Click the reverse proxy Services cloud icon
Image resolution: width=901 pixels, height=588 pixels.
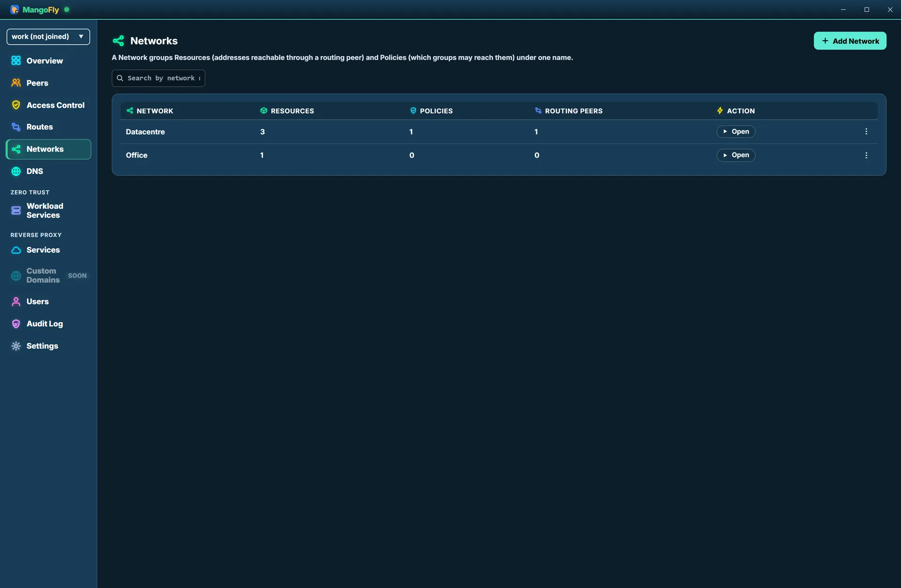(16, 250)
